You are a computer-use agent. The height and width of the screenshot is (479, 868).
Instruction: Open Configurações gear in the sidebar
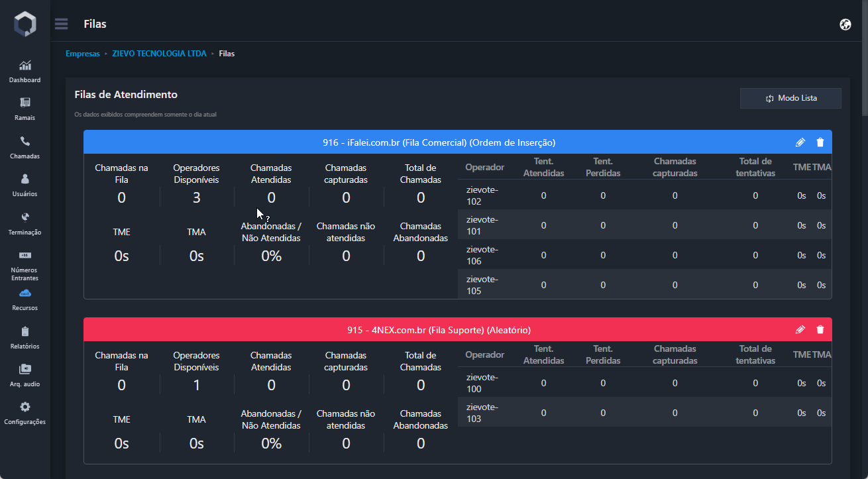click(x=25, y=413)
